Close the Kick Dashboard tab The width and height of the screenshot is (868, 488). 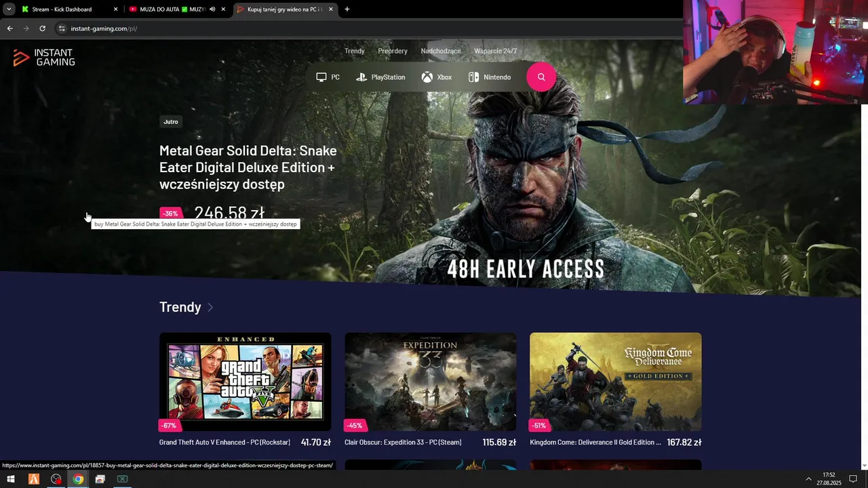(115, 9)
